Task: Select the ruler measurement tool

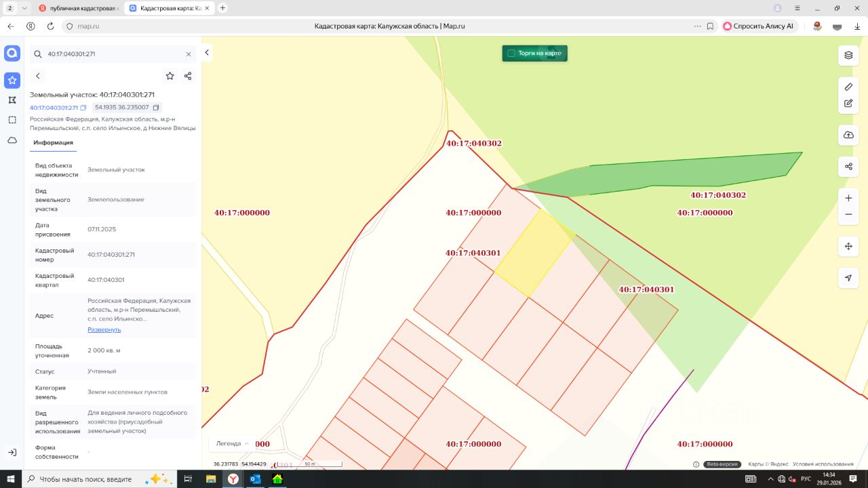Action: (848, 87)
